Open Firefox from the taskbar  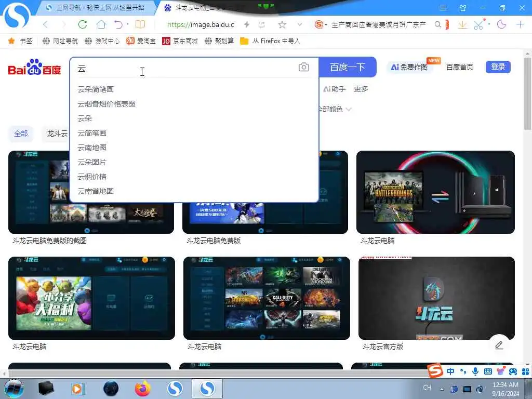pyautogui.click(x=143, y=389)
